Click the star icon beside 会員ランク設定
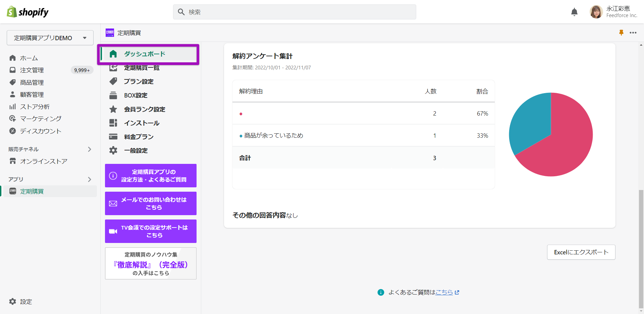644x314 pixels. pos(113,109)
